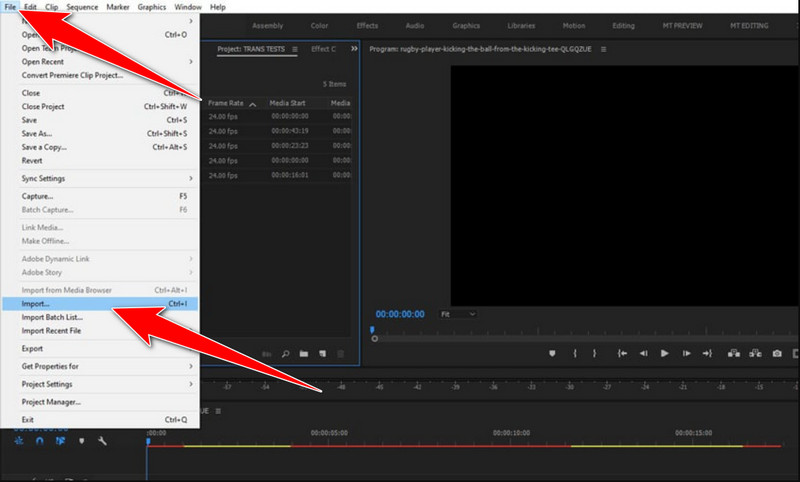
Task: Click the New Item icon in Project panel
Action: click(322, 353)
